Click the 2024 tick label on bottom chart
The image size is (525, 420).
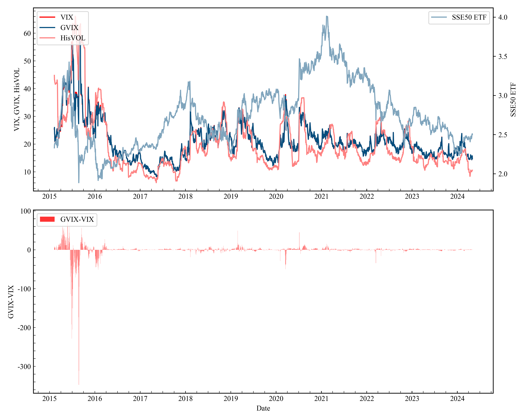[457, 399]
